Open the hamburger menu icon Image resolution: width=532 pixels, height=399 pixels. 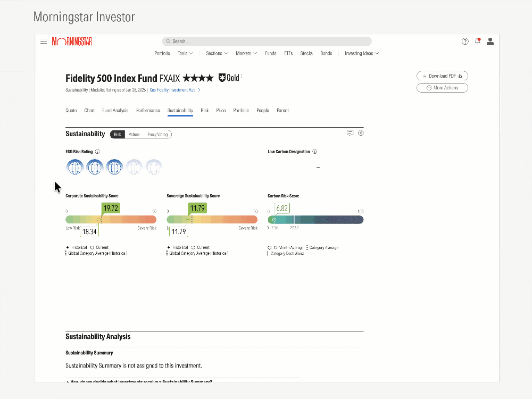tap(44, 41)
